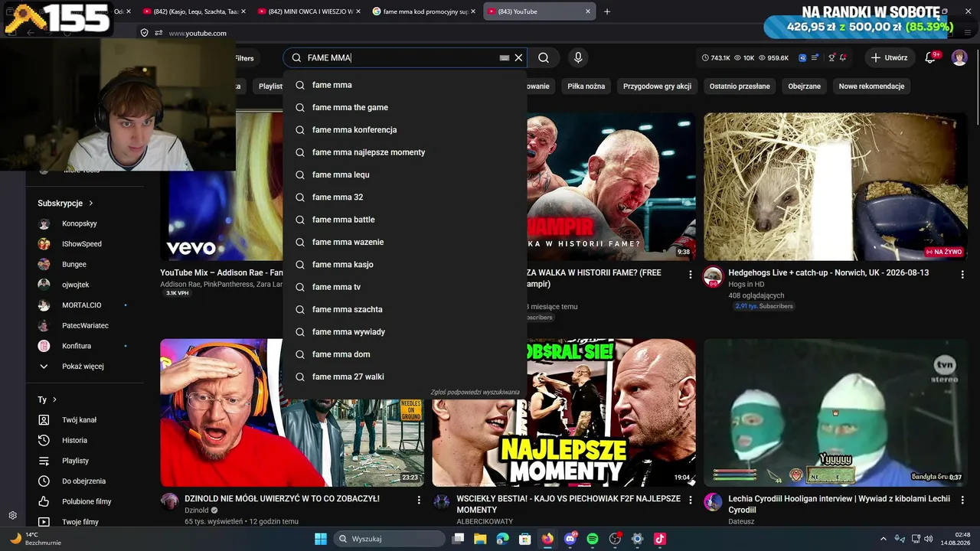Open the Playlisty icon in the sidebar

pyautogui.click(x=44, y=461)
